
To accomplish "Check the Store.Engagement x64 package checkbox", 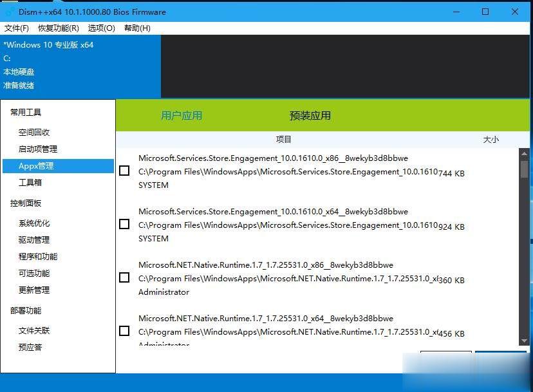I will click(x=124, y=224).
